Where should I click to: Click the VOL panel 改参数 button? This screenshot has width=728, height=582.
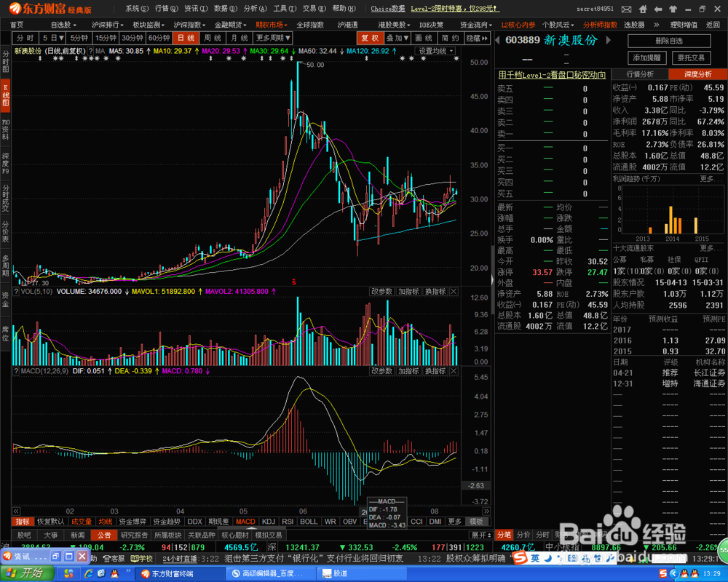[x=381, y=292]
